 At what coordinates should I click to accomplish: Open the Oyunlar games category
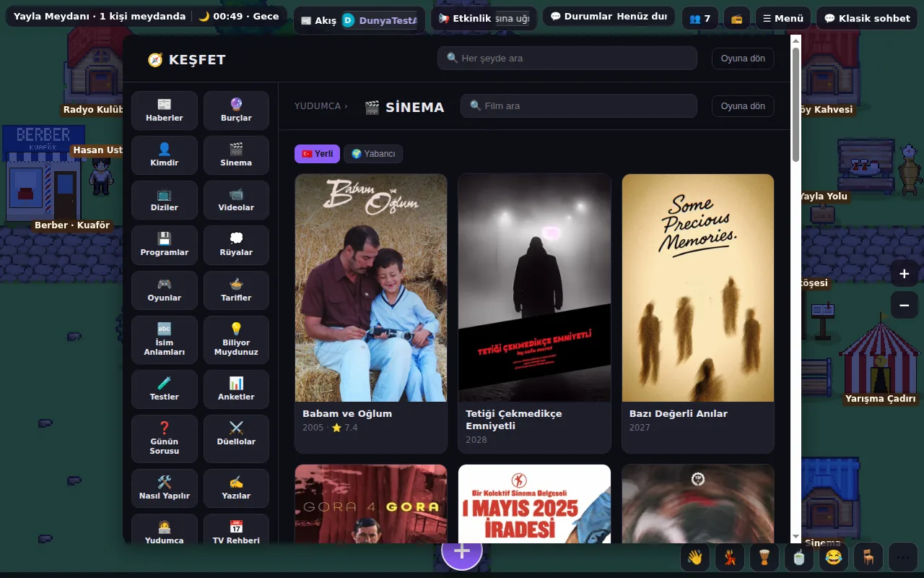(x=165, y=290)
